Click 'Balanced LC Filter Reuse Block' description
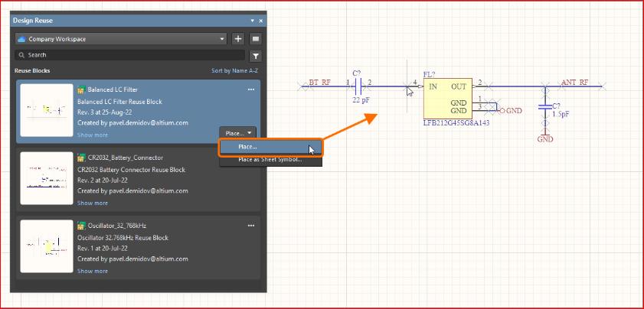This screenshot has height=309, width=644. point(119,102)
